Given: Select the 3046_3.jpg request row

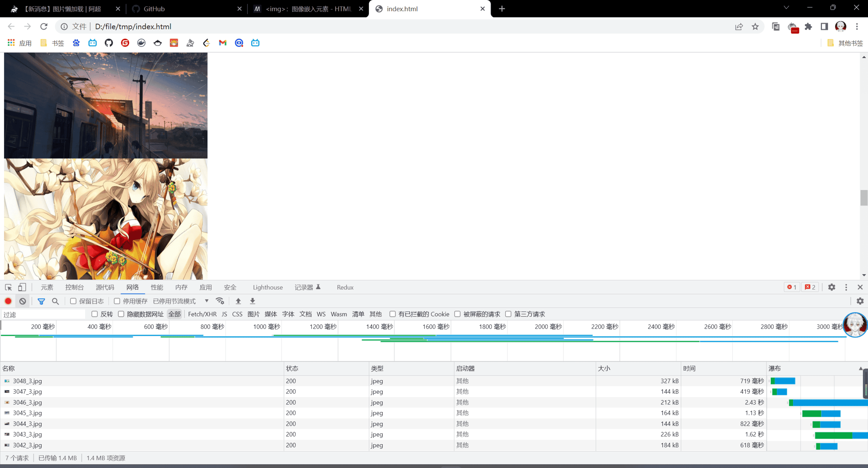Looking at the screenshot, I should point(27,402).
